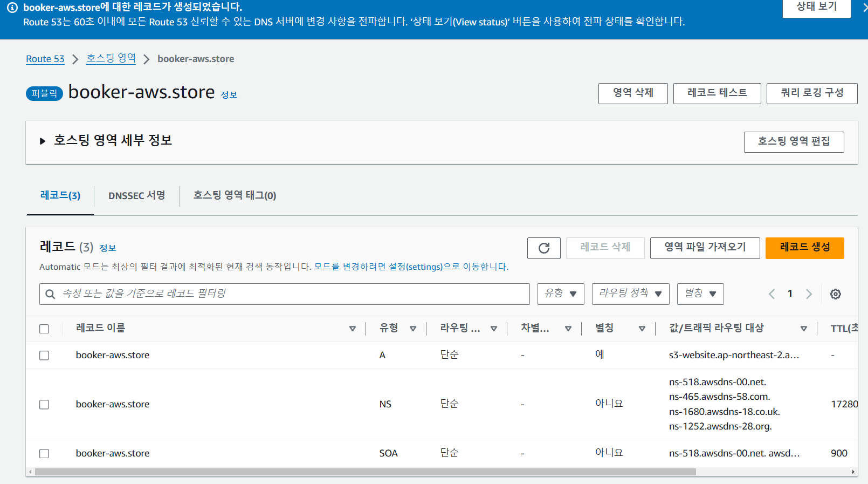Switch to the 레코드(3) tab
The width and height of the screenshot is (868, 484).
[60, 195]
